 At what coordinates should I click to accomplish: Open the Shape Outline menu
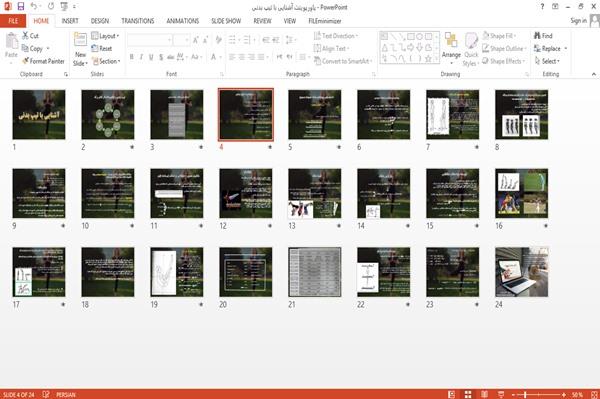[x=504, y=49]
